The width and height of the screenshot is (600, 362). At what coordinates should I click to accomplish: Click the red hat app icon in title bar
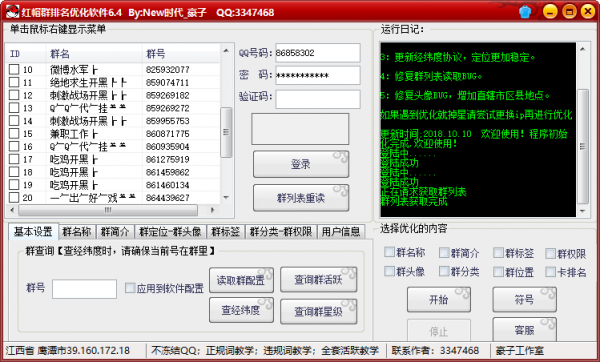pos(12,12)
